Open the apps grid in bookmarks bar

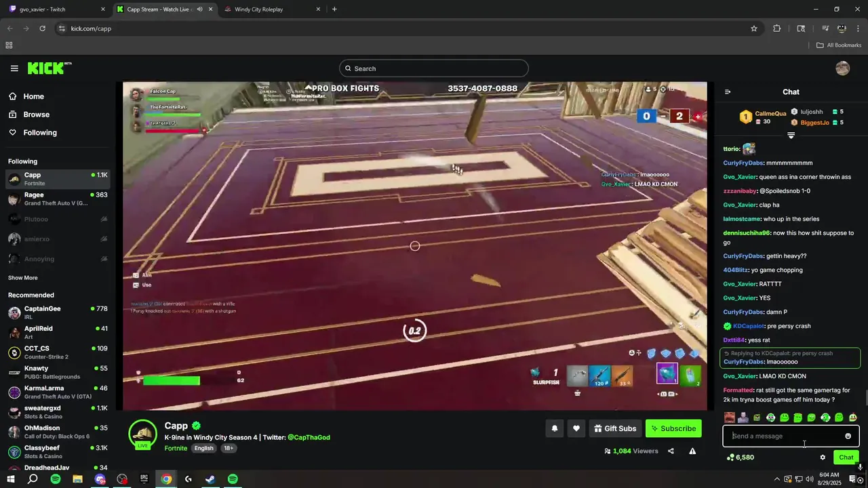click(x=9, y=45)
